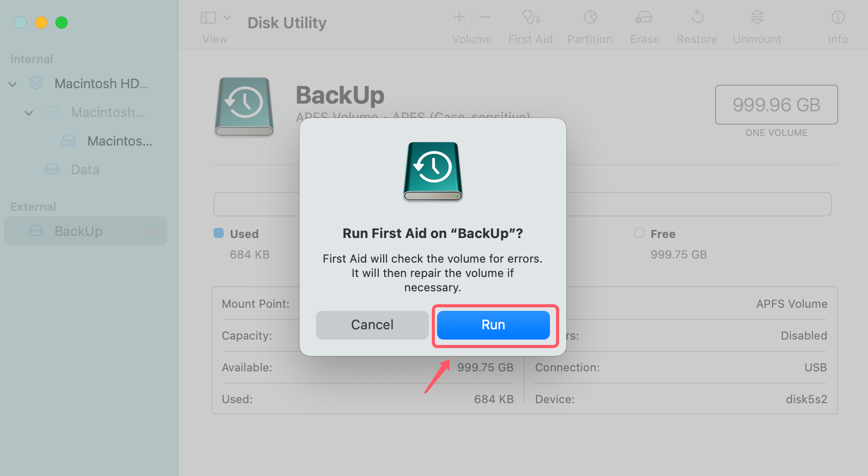868x476 pixels.
Task: Minimize Disk Utility via yellow button
Action: point(41,23)
